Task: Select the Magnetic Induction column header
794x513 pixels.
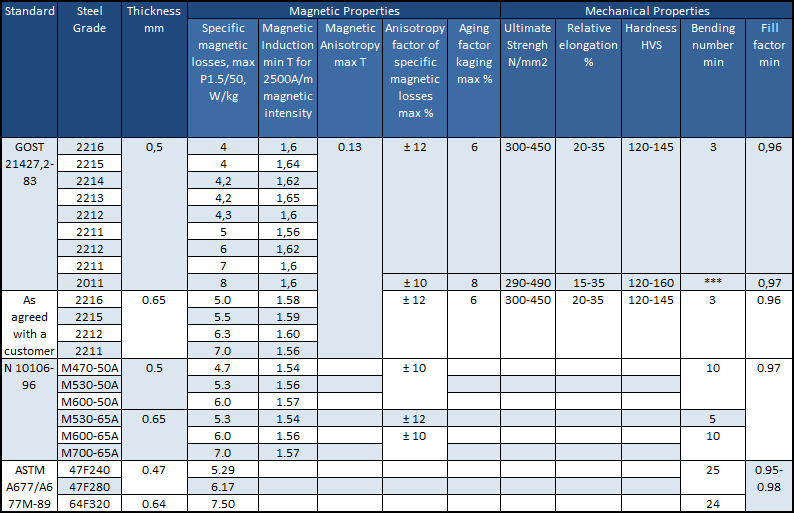Action: pyautogui.click(x=288, y=70)
